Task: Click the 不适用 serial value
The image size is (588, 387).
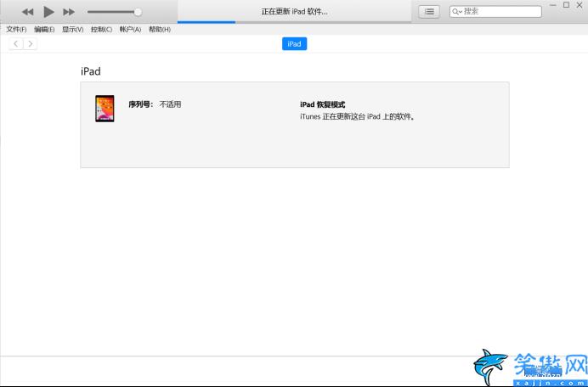Action: [170, 104]
